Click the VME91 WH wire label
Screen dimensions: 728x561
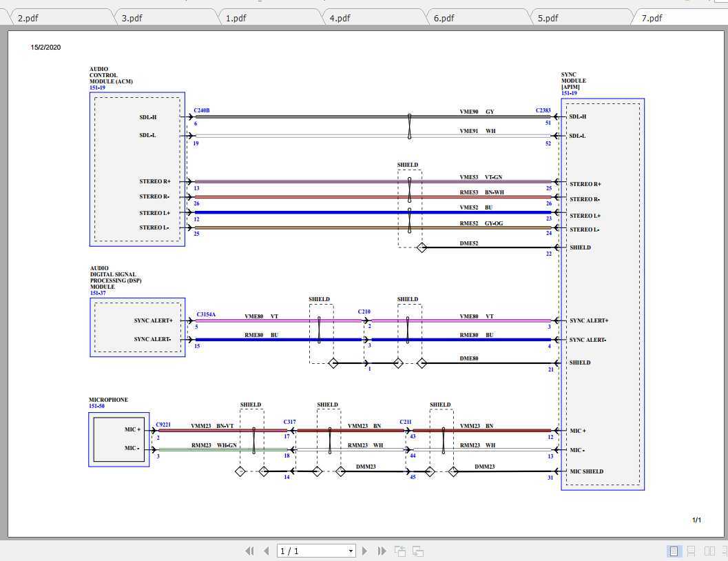(477, 131)
